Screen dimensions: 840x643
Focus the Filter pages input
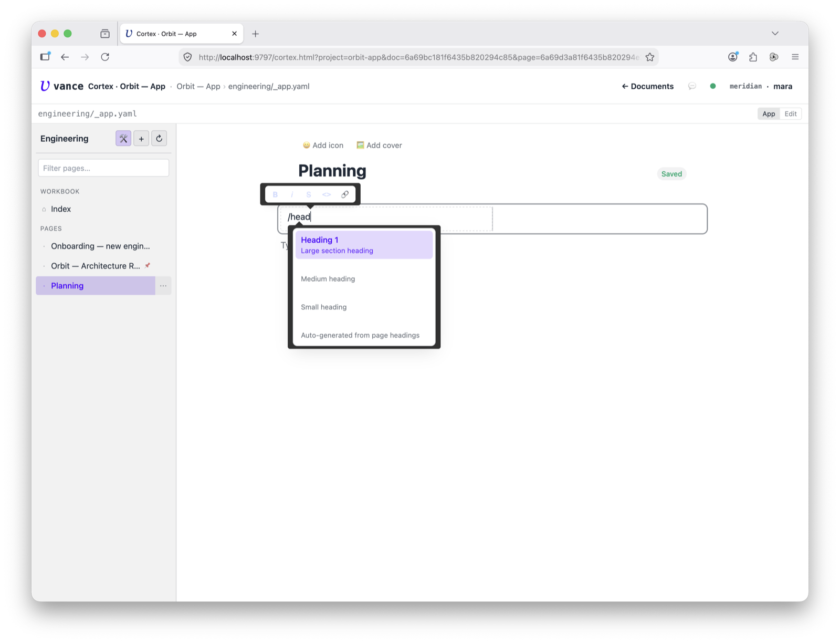103,168
